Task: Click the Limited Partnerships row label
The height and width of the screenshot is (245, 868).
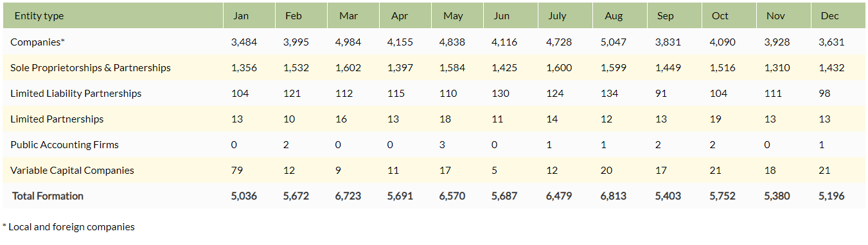Action: (x=57, y=119)
